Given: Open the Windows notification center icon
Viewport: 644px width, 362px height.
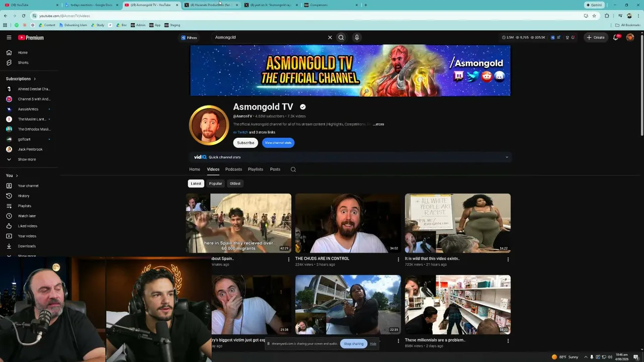Looking at the screenshot, I should click(x=636, y=357).
